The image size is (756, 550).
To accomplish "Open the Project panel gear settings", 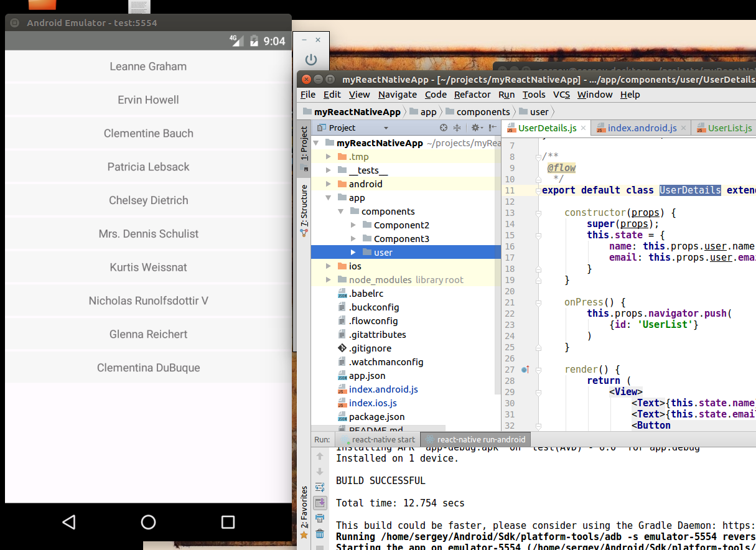I will [x=476, y=128].
